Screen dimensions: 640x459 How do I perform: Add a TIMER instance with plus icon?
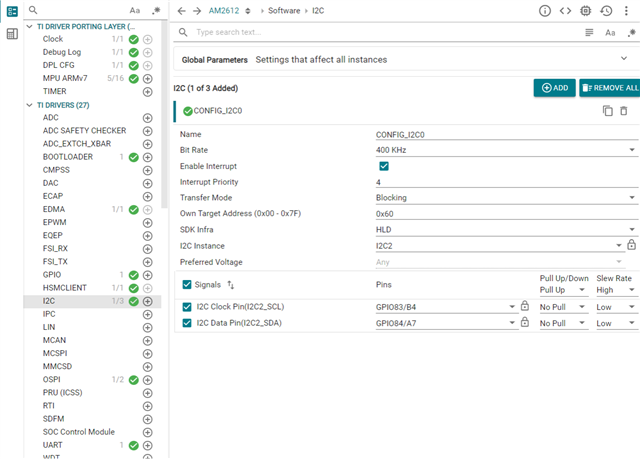(148, 92)
